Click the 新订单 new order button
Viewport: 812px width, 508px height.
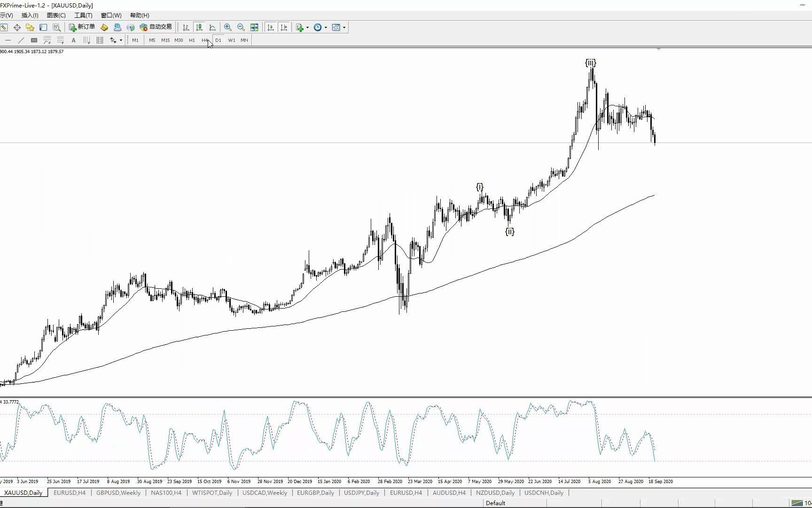click(82, 27)
